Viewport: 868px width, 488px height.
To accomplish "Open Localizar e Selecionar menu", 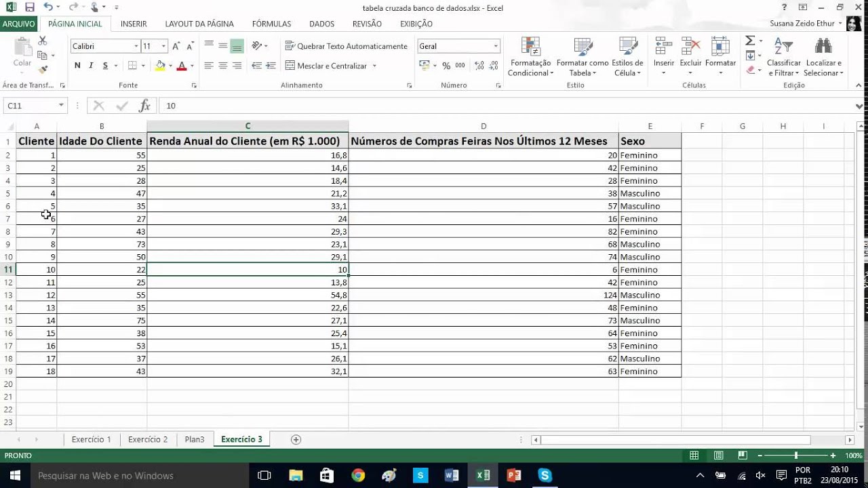I will (x=824, y=57).
